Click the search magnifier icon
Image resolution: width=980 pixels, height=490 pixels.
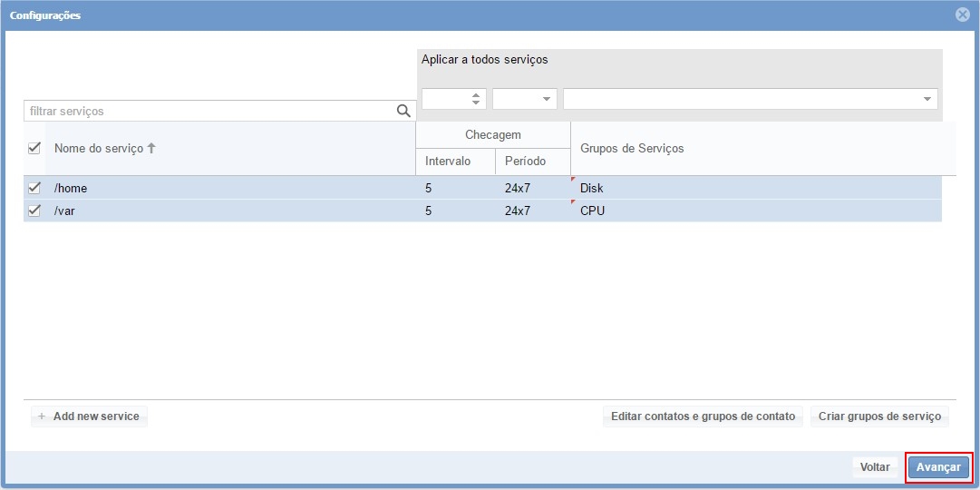tap(403, 111)
